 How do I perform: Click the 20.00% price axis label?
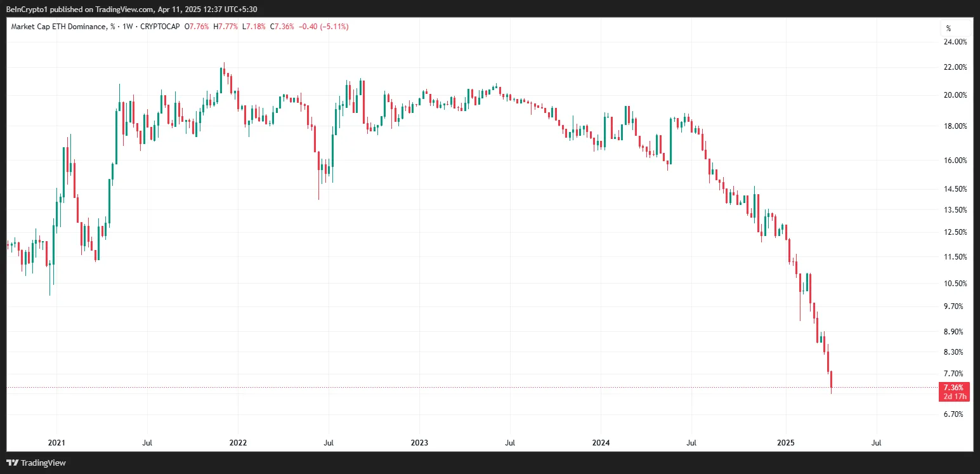955,95
